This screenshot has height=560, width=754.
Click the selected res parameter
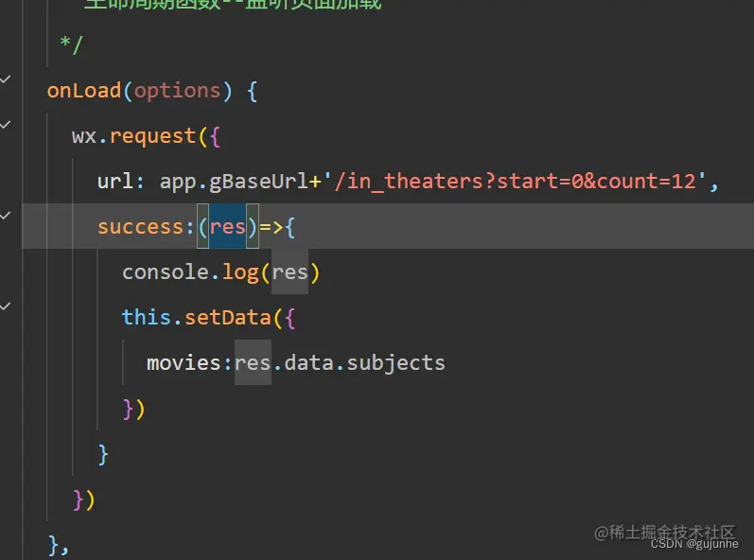(x=227, y=227)
